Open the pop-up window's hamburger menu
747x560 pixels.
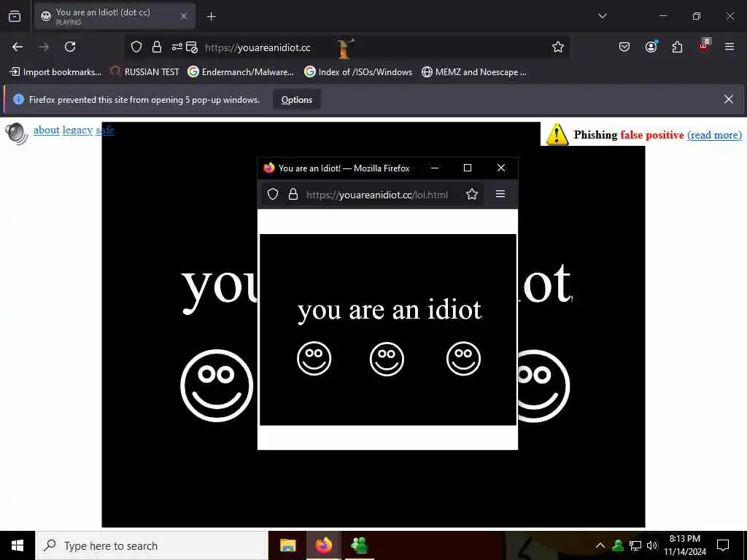click(500, 194)
